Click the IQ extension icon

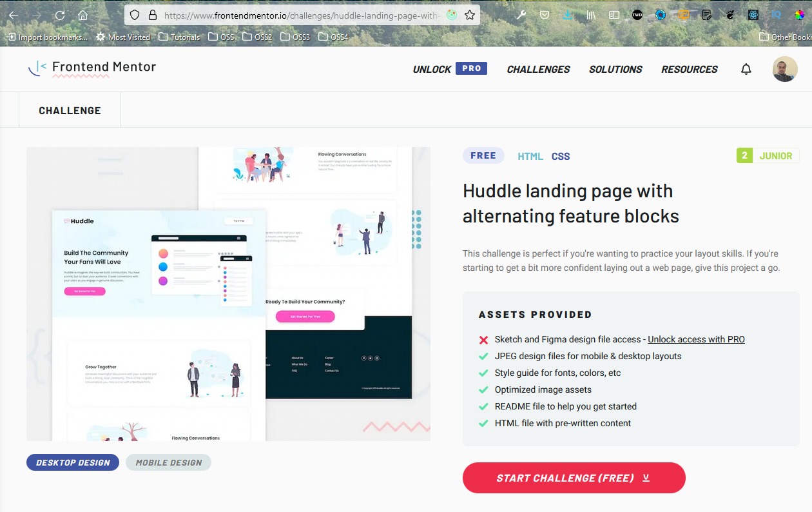pyautogui.click(x=777, y=15)
